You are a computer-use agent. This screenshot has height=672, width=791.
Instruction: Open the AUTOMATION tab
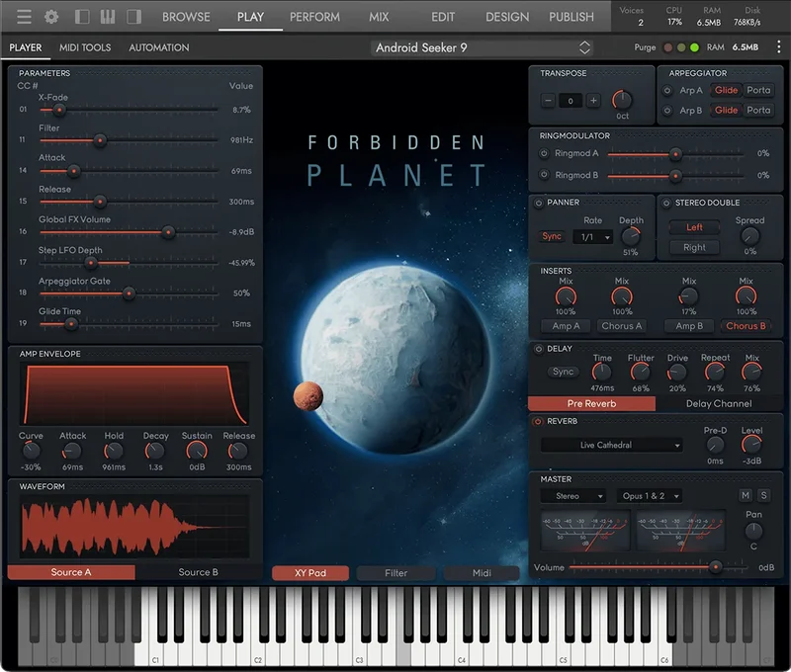(159, 47)
